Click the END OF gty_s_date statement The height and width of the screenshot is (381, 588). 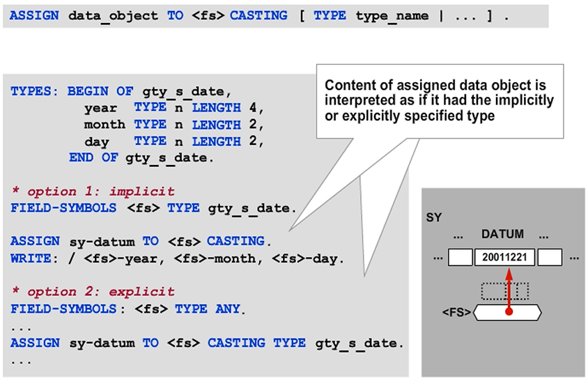[142, 157]
